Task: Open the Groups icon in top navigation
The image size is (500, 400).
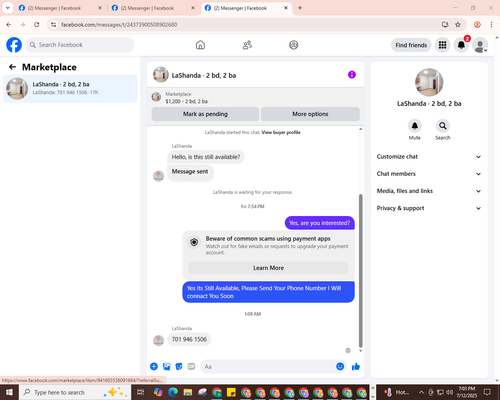Action: pyautogui.click(x=294, y=45)
